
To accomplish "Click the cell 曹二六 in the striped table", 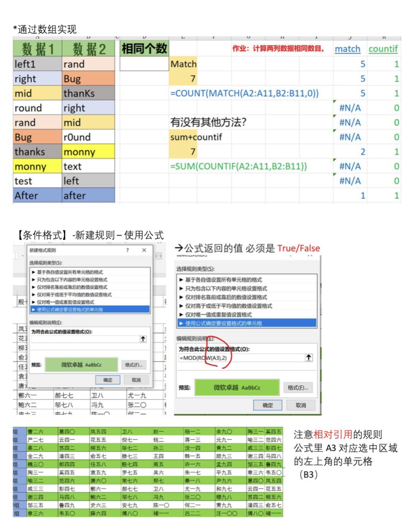I will [x=42, y=432].
